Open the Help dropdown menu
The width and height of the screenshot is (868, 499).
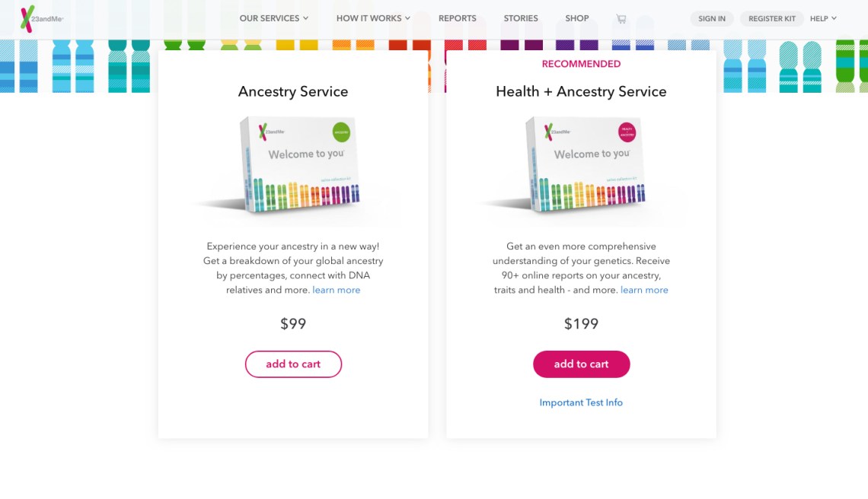pyautogui.click(x=823, y=18)
